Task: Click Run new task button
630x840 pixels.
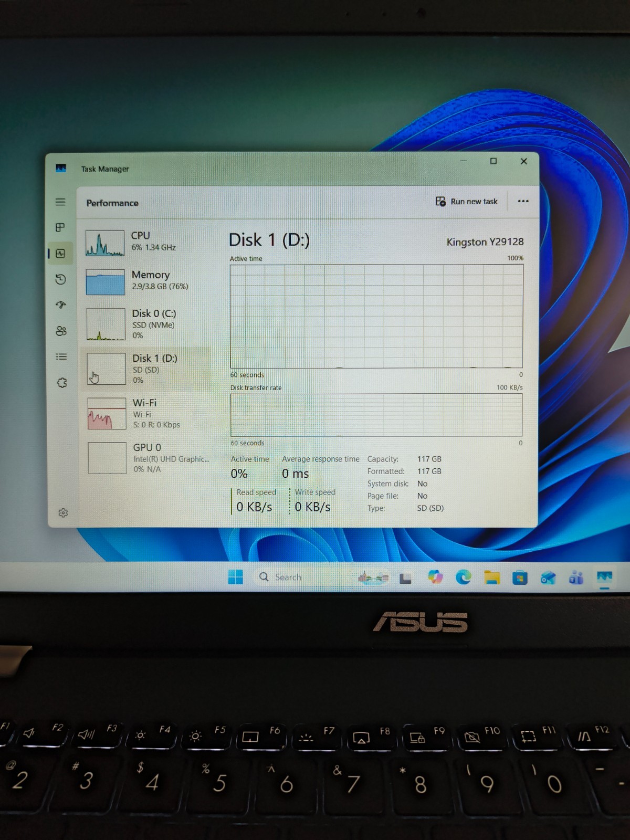Action: tap(466, 202)
